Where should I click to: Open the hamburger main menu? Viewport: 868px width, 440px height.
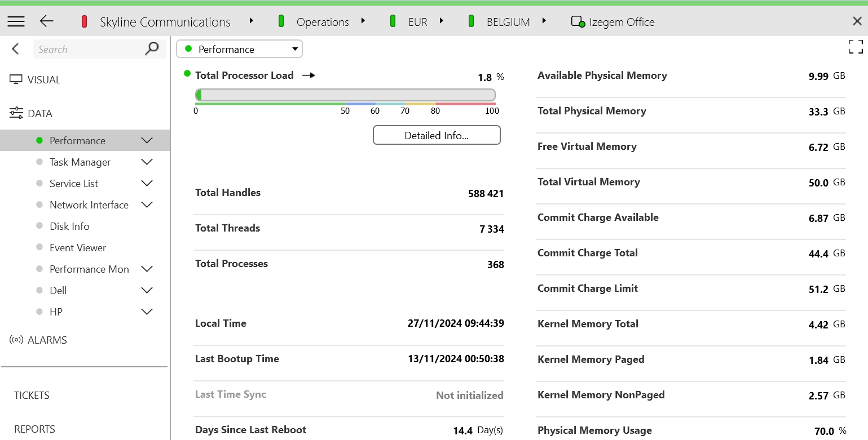16,21
